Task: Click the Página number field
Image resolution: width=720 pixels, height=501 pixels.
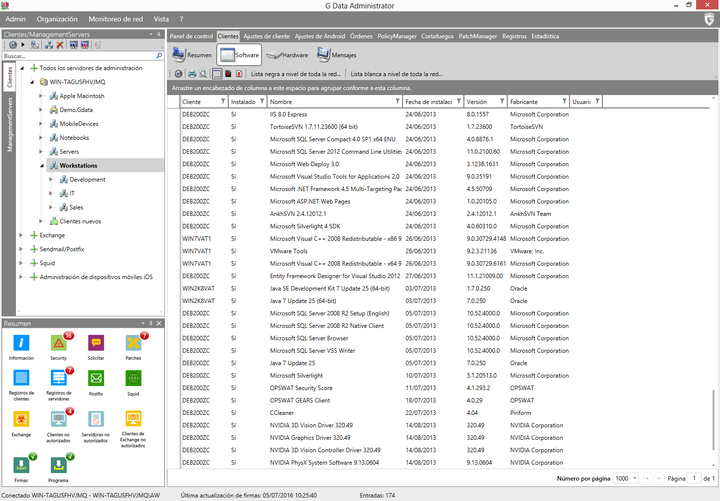Action: pos(693,478)
